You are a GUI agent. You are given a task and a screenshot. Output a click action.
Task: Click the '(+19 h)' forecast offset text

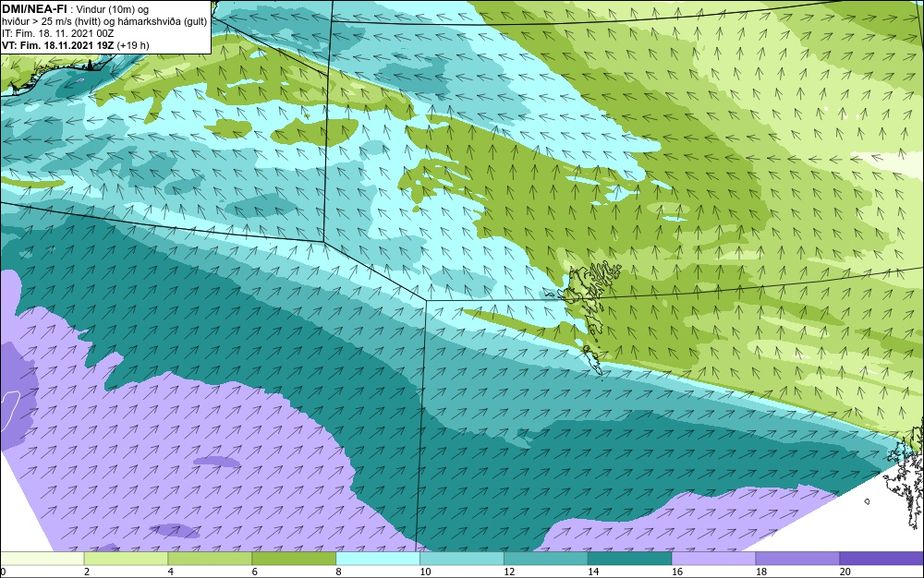(x=133, y=45)
